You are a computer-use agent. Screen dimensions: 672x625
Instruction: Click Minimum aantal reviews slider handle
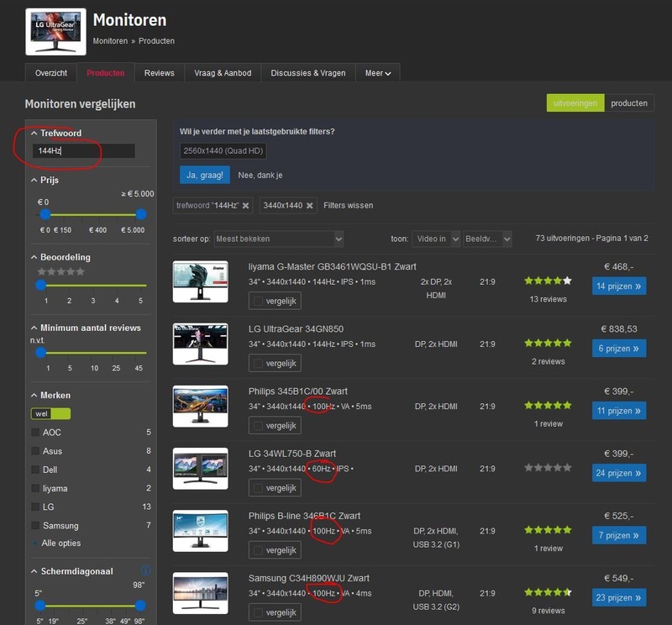[40, 352]
